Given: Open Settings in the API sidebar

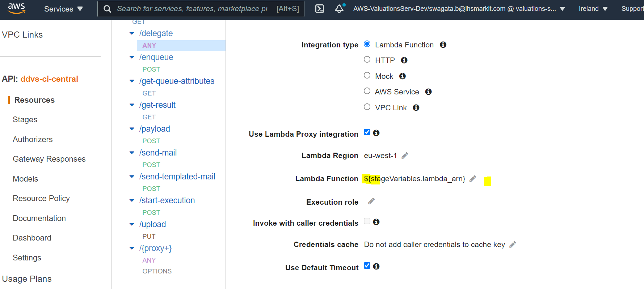Looking at the screenshot, I should pos(27,258).
